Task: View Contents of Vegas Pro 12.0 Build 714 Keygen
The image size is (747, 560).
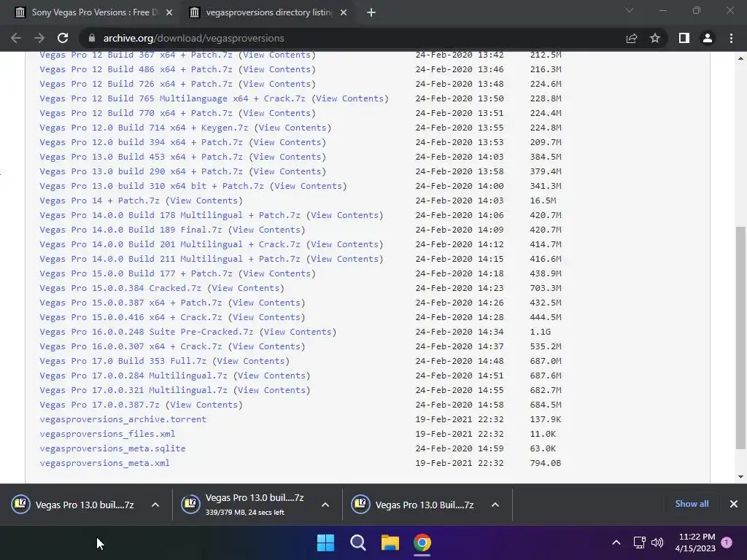Action: coord(293,128)
